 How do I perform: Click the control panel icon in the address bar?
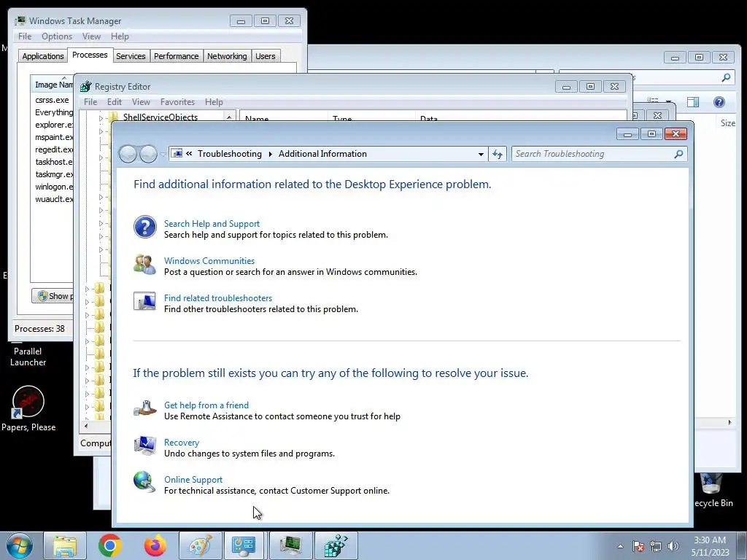(177, 153)
